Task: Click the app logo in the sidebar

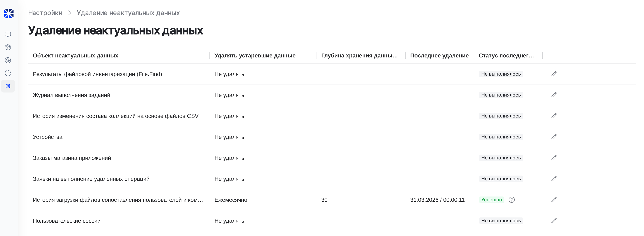Action: pos(8,14)
